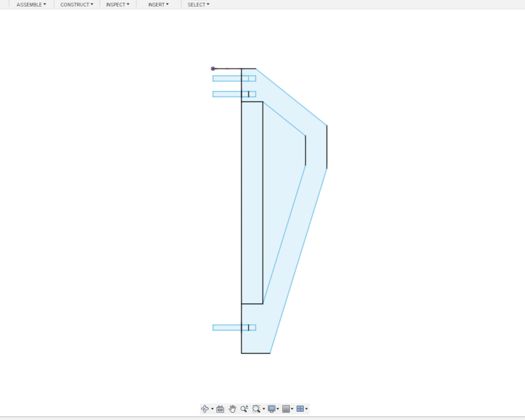Activate the Zoom tool

(244, 409)
